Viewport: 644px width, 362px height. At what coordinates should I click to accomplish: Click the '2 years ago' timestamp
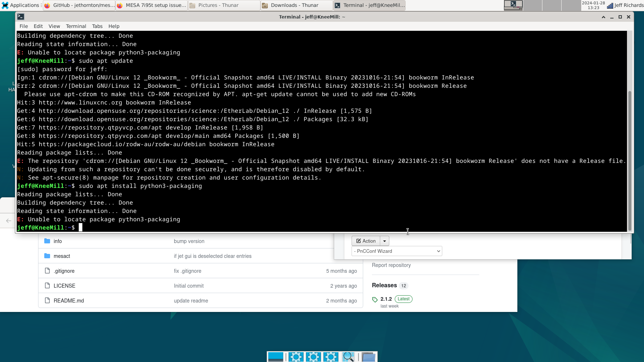point(344,286)
